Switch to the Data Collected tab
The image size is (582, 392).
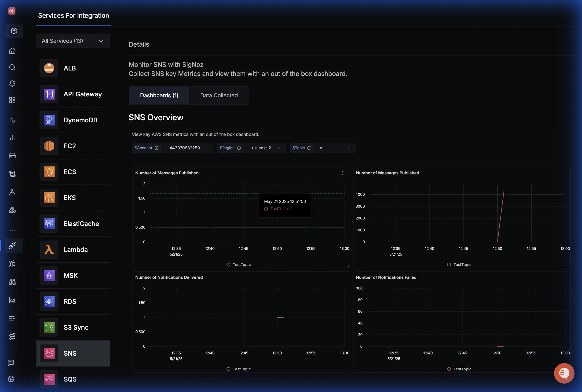coord(219,95)
